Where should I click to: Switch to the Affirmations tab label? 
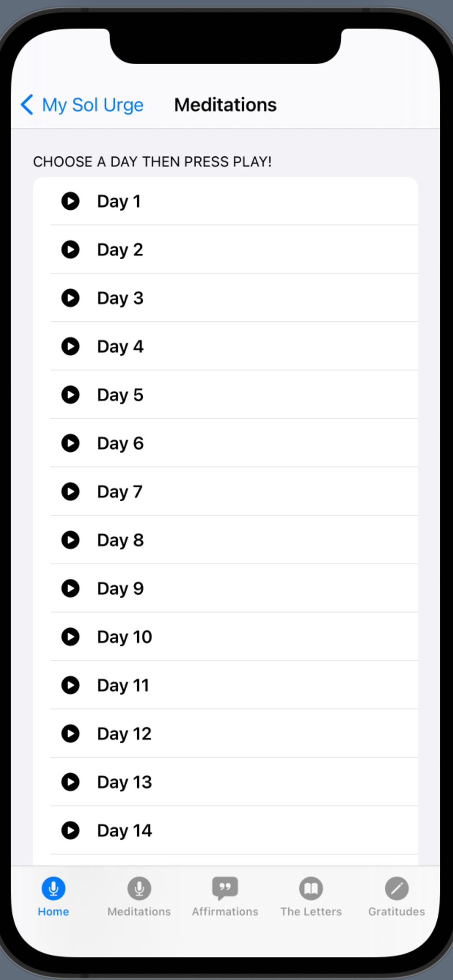coord(225,911)
